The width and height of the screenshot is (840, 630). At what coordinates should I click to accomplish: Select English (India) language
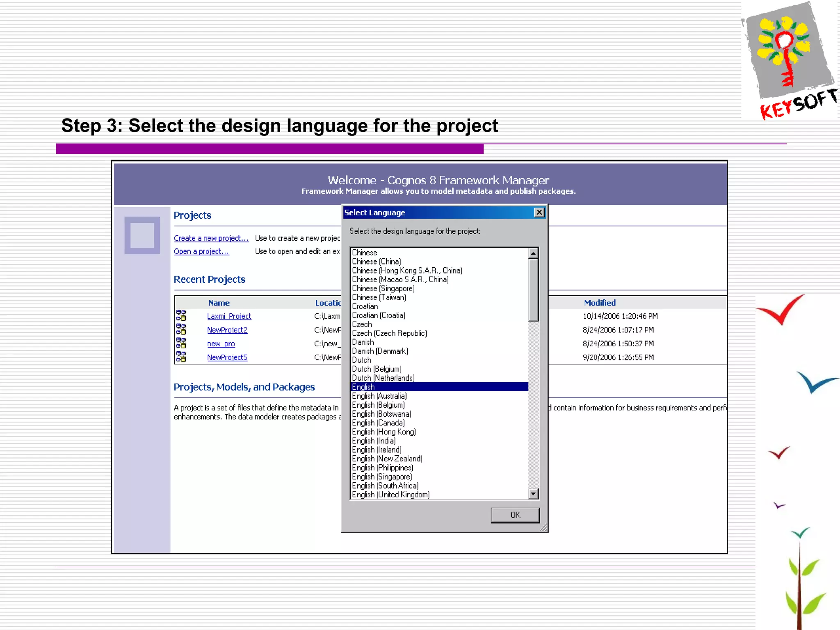pos(440,441)
